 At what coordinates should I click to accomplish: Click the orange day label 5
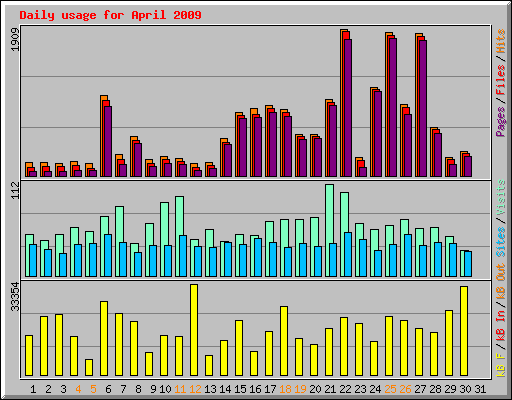(93, 389)
